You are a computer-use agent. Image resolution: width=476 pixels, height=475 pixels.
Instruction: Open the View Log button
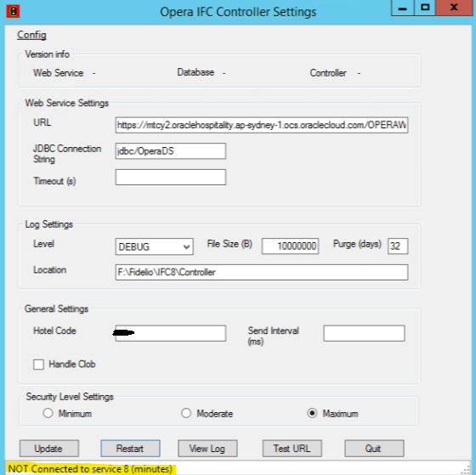tap(207, 449)
